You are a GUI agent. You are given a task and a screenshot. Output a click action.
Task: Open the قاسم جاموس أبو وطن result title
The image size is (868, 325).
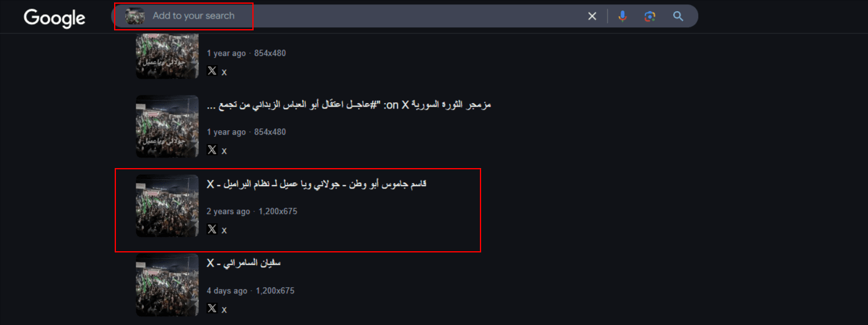coord(317,184)
